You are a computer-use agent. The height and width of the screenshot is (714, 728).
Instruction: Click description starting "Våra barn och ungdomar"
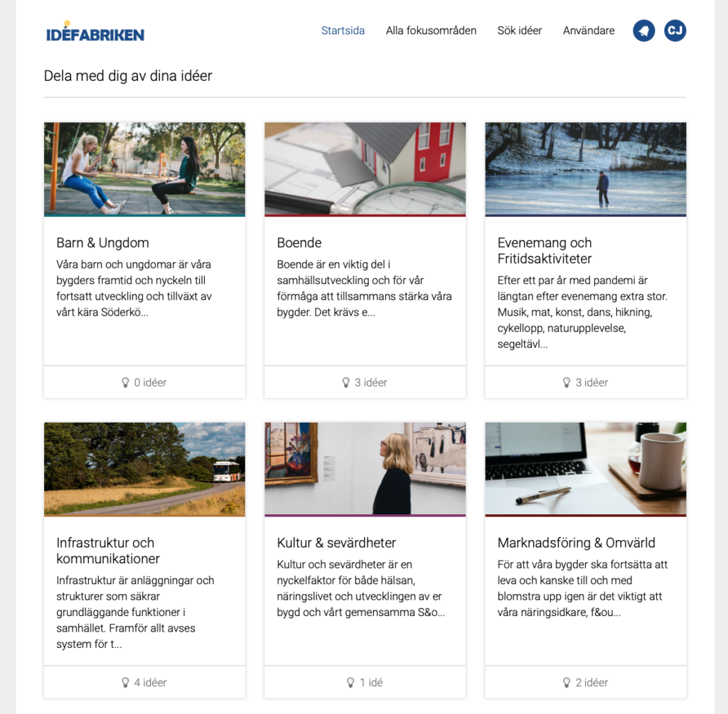[134, 288]
